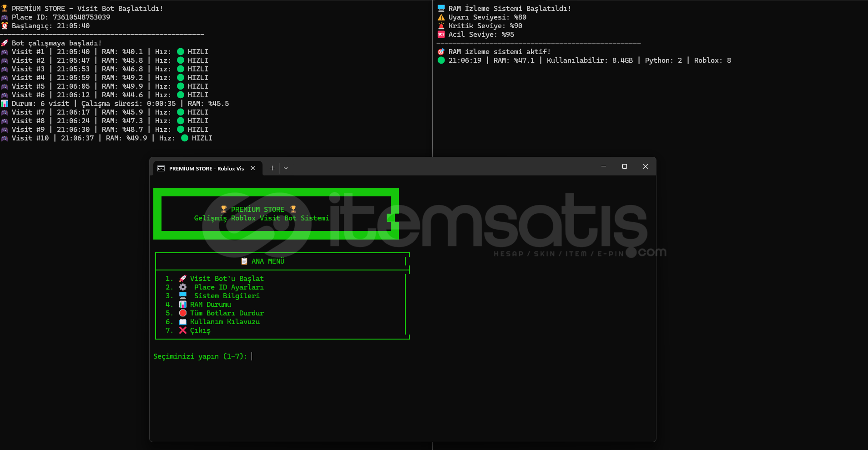
Task: Open a new terminal tab with plus button
Action: 272,168
